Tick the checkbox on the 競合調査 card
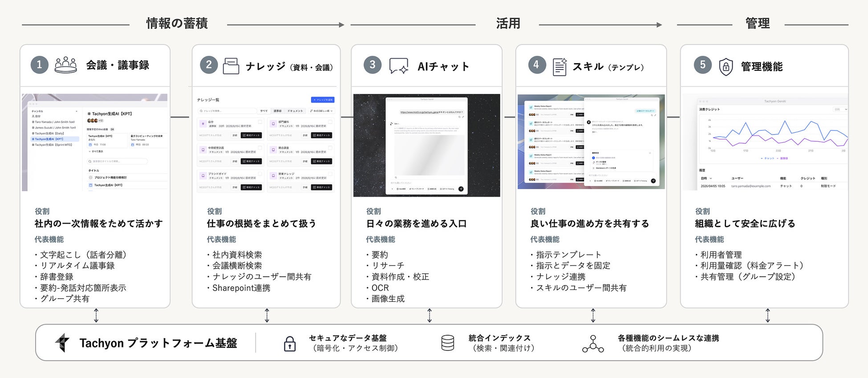Image resolution: width=868 pixels, height=378 pixels. click(330, 148)
